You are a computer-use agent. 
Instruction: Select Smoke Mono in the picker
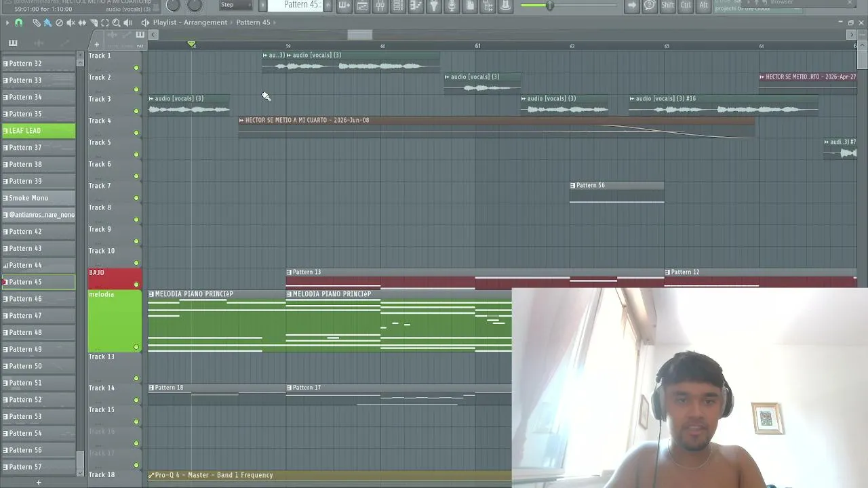39,198
